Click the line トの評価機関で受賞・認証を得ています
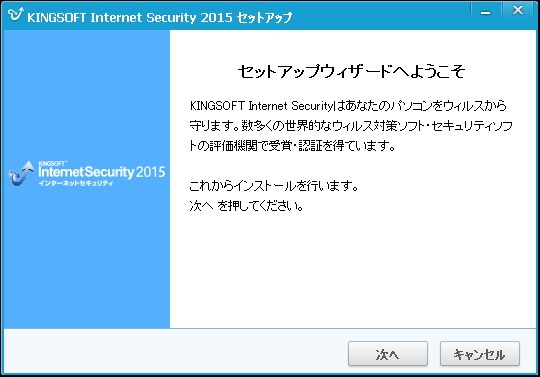 coord(292,146)
